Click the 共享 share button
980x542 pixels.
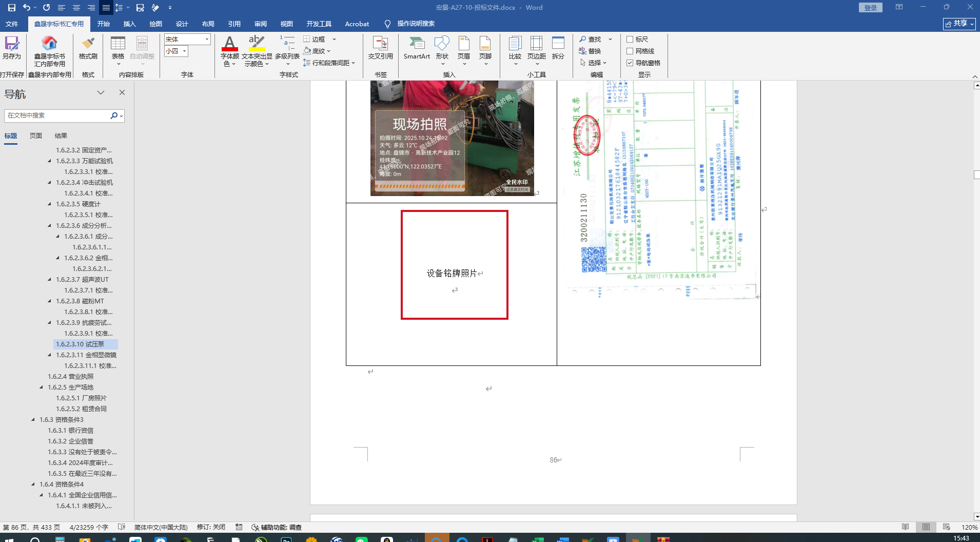click(959, 24)
